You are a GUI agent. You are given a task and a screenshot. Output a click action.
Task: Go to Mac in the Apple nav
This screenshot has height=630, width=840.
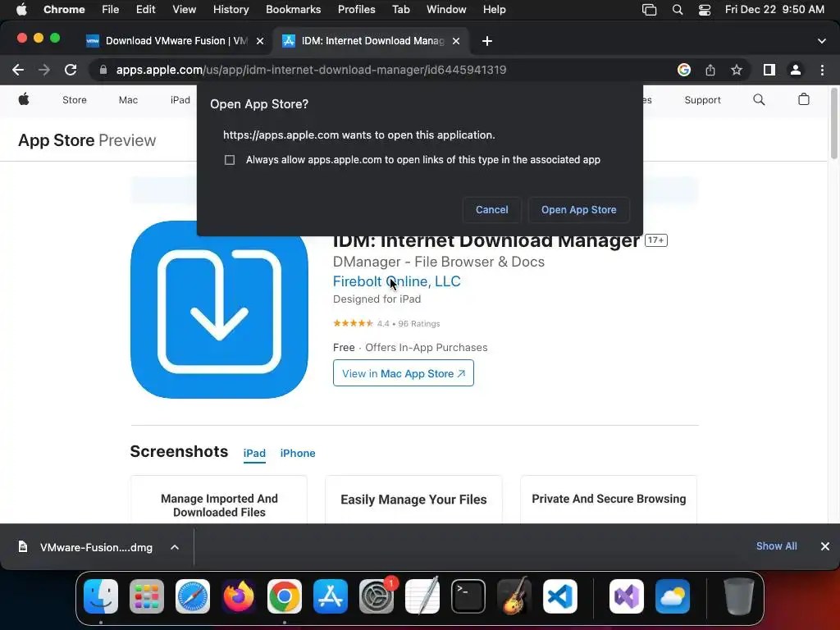click(x=128, y=100)
